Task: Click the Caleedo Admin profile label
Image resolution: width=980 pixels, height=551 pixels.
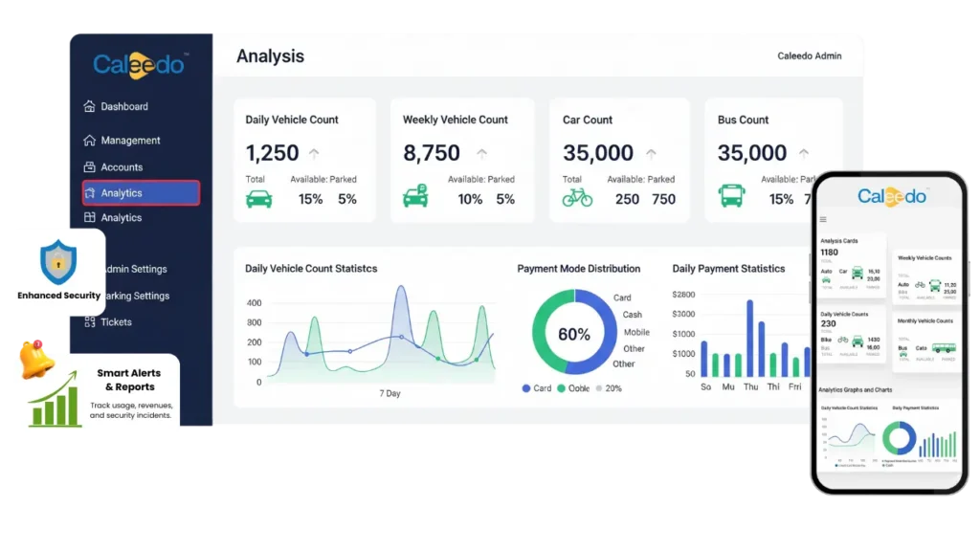Action: click(x=810, y=55)
